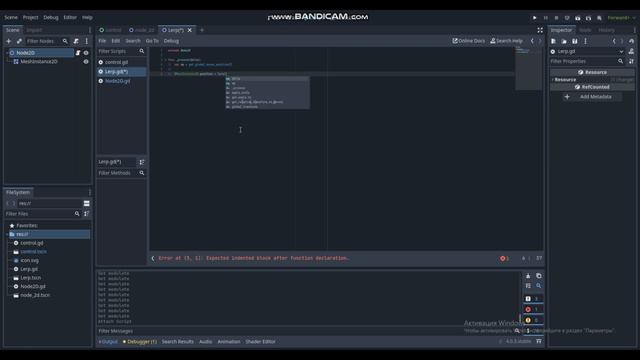Add a new child node with plus icon

click(x=8, y=41)
